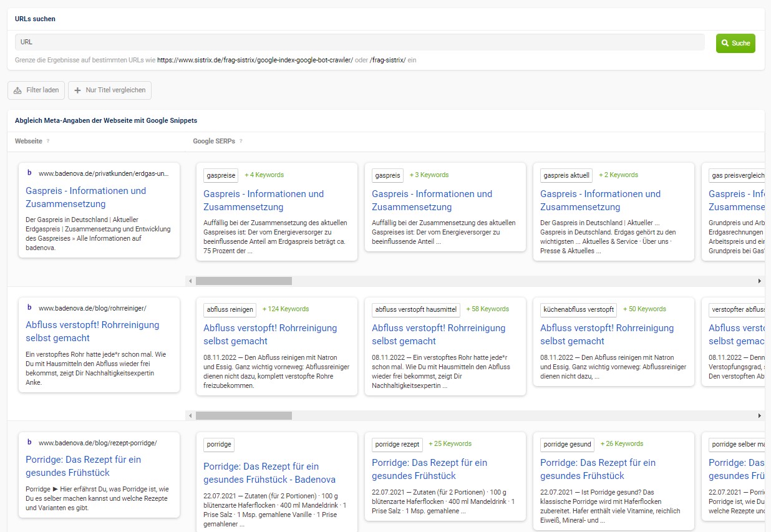This screenshot has height=532, width=771.
Task: Click the second row's horizontal scrollbar thumb
Action: pyautogui.click(x=243, y=415)
